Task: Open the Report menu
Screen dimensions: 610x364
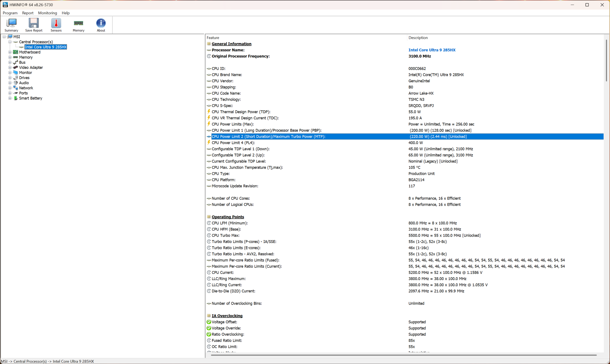Action: click(x=28, y=13)
